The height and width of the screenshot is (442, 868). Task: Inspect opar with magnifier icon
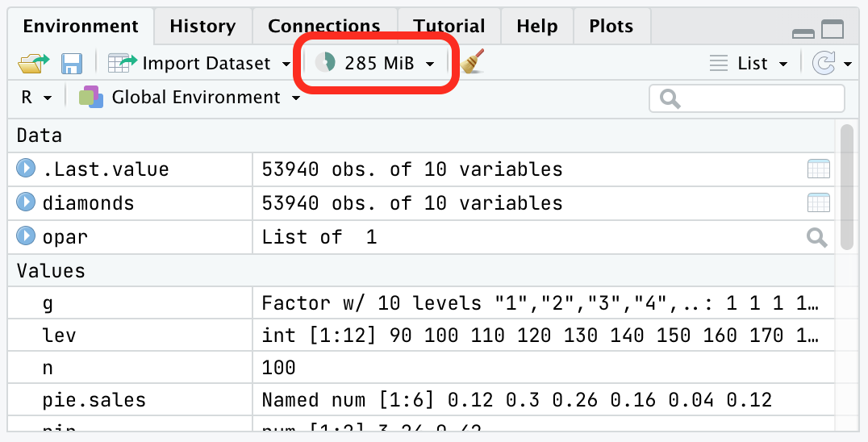click(x=817, y=237)
